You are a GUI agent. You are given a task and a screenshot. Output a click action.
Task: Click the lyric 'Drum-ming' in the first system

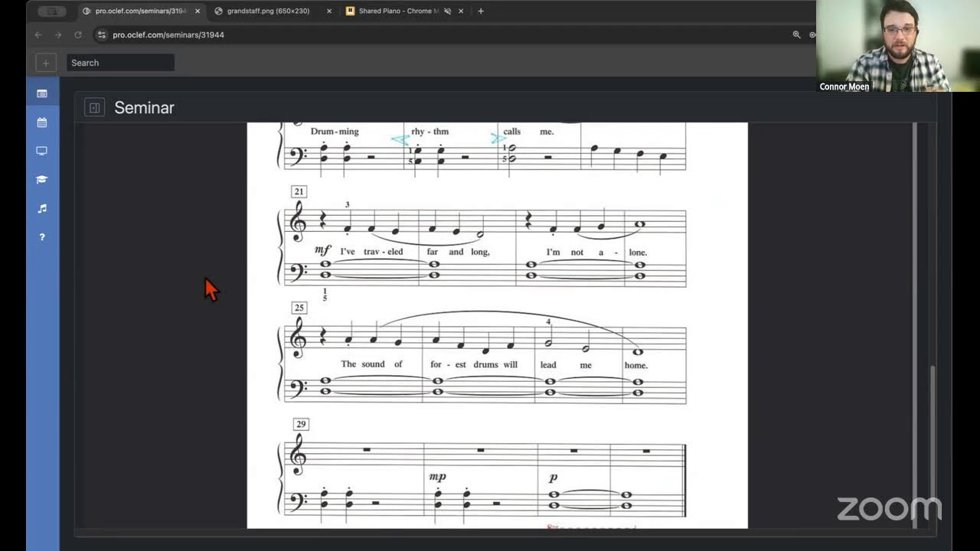[x=335, y=132]
